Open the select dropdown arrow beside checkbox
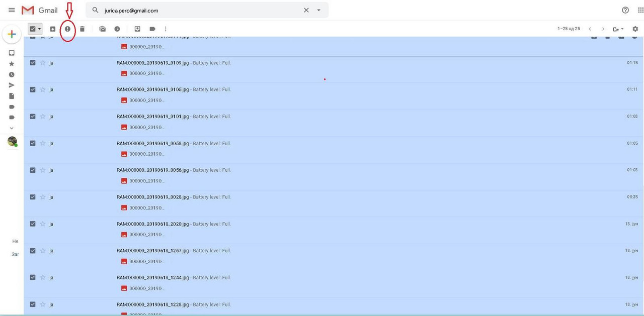 [39, 29]
